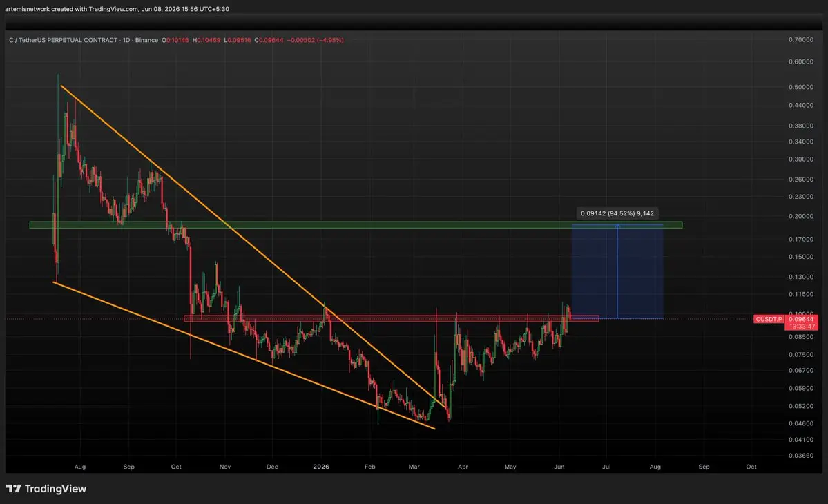This screenshot has width=828, height=504.
Task: Click the Feb label on time axis
Action: 369,467
